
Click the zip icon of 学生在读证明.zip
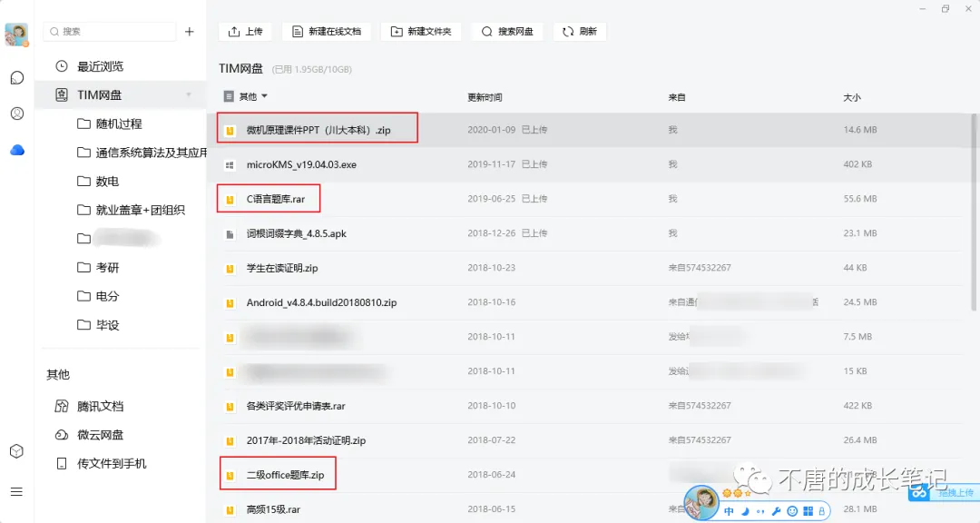230,269
